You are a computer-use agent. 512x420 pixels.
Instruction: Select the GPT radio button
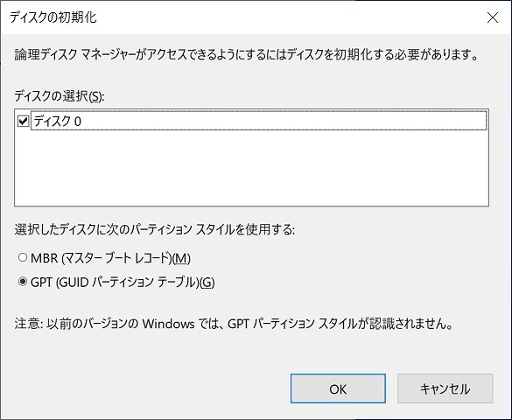[x=23, y=282]
